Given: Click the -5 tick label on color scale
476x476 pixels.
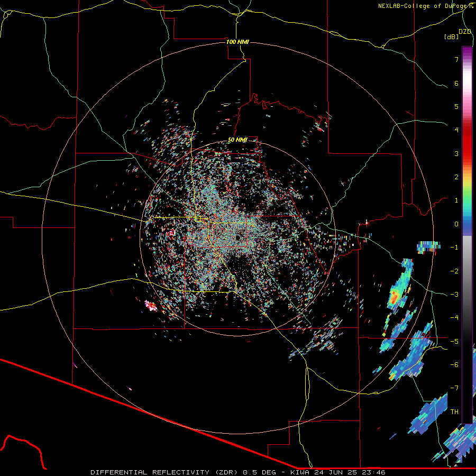Looking at the screenshot, I should [x=454, y=342].
